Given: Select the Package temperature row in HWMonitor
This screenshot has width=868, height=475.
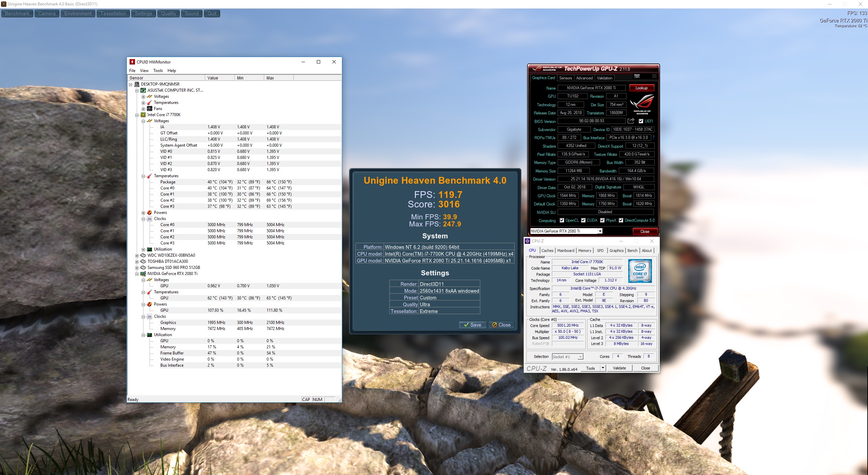Looking at the screenshot, I should tap(234, 182).
